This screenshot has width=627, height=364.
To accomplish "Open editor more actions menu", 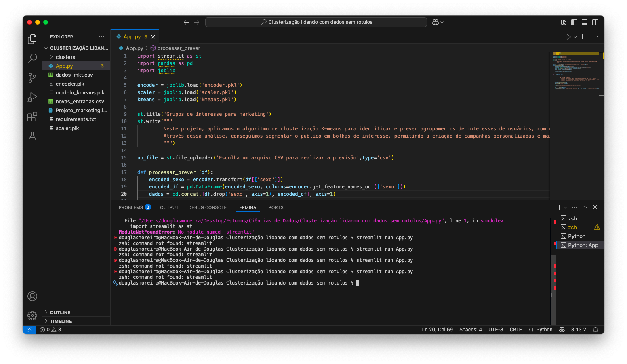I will [595, 37].
